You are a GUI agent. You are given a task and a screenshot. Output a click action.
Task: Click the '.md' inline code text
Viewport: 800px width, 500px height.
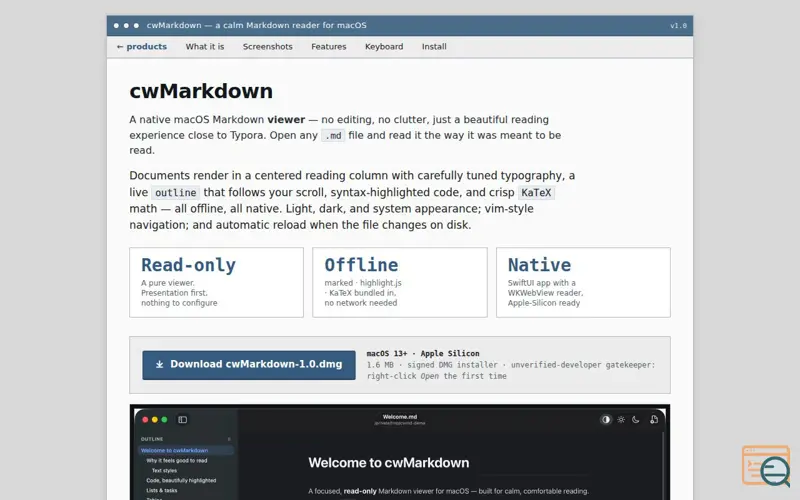pos(333,136)
